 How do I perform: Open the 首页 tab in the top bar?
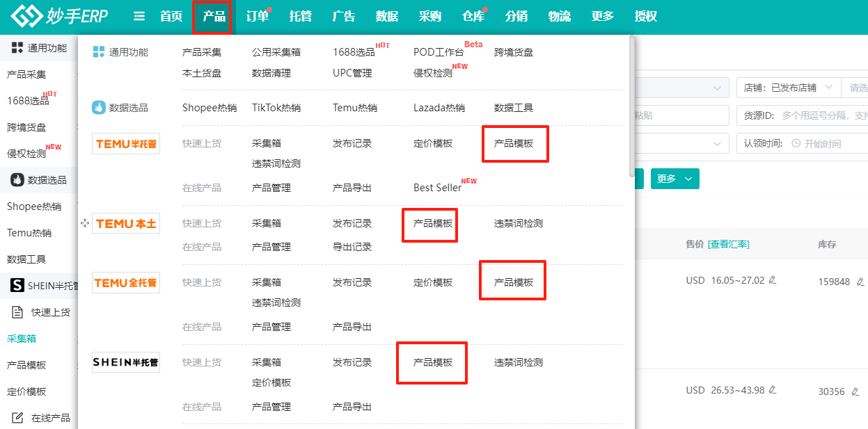[x=171, y=16]
